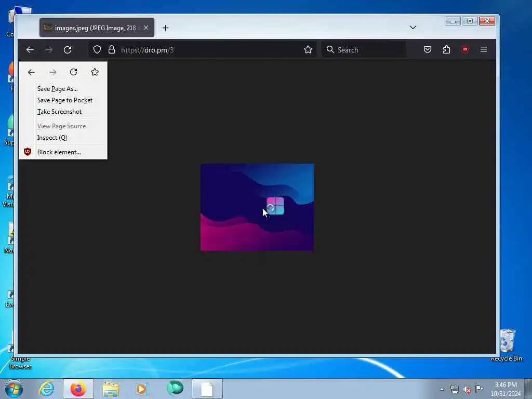Open Windows Explorer folder taskbar icon
The image size is (532, 399).
pos(111,389)
